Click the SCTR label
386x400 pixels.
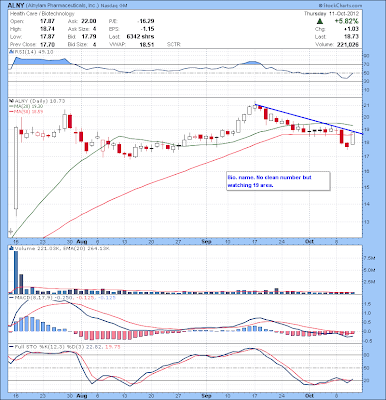(x=174, y=44)
